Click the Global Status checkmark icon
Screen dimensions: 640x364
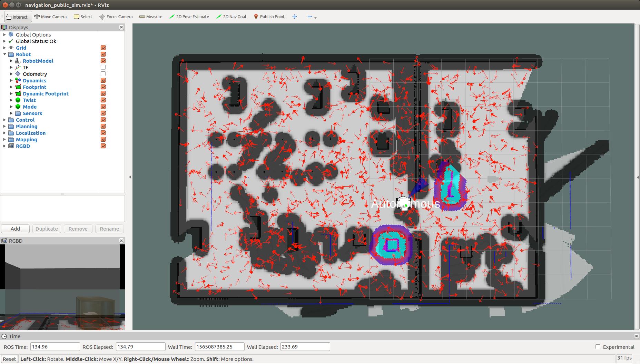[11, 41]
